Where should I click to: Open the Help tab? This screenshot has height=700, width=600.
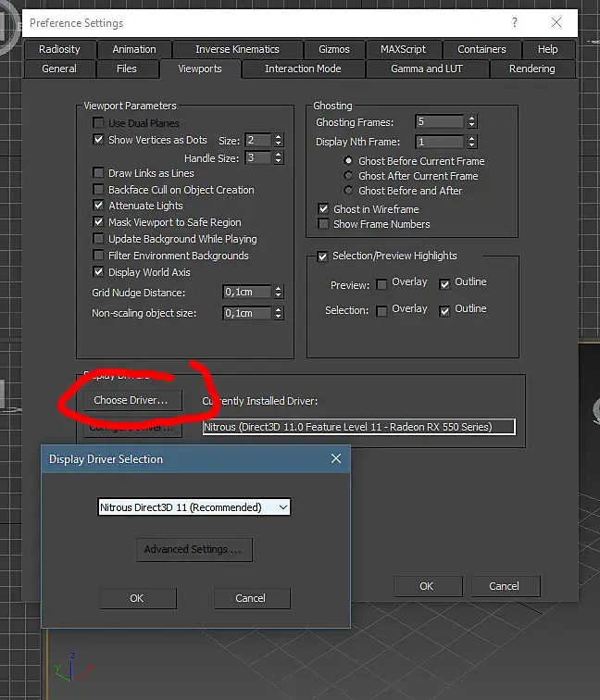click(x=548, y=49)
